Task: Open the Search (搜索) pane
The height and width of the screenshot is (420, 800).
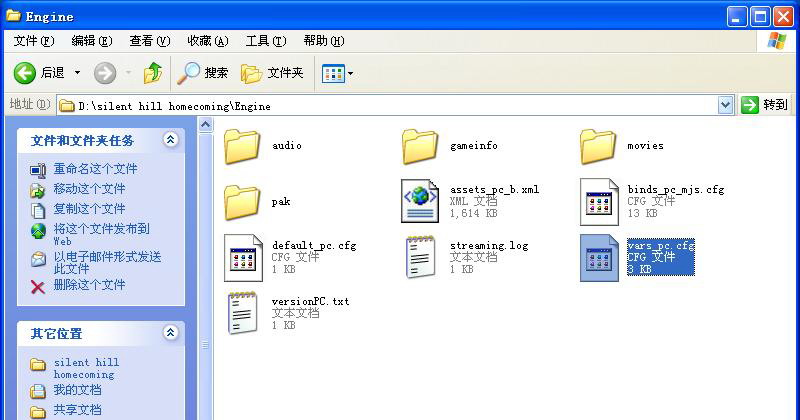Action: tap(203, 73)
